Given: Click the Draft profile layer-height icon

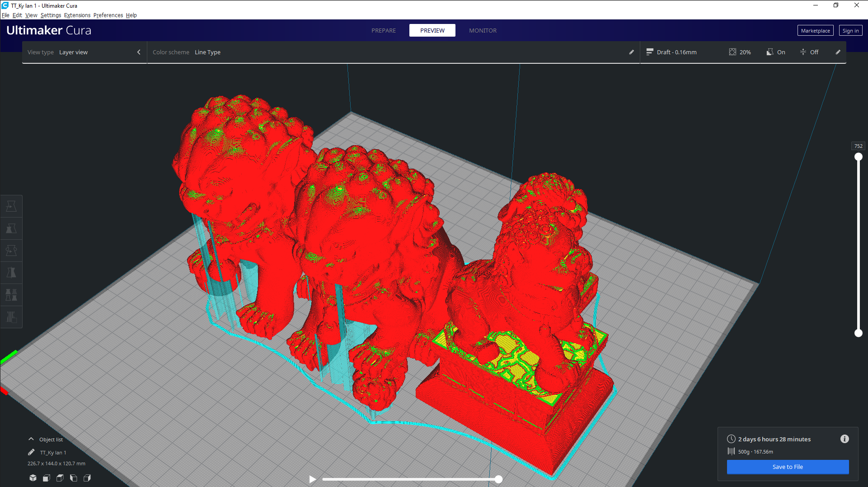Looking at the screenshot, I should click(x=650, y=52).
